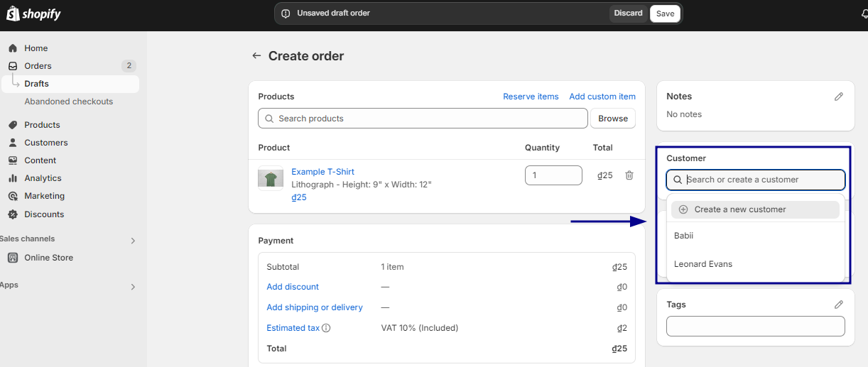Choose Create a new customer option
The image size is (868, 367).
coord(755,209)
